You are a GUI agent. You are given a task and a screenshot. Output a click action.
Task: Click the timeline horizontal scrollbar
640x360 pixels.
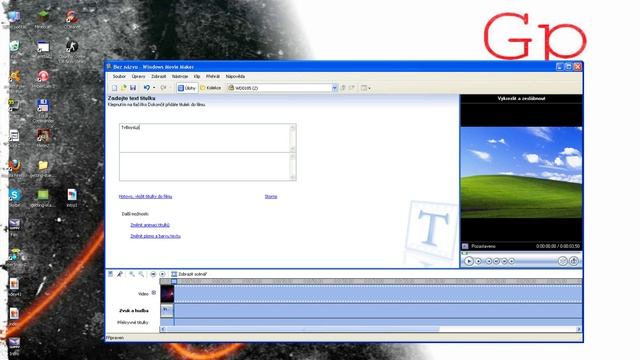pyautogui.click(x=371, y=329)
